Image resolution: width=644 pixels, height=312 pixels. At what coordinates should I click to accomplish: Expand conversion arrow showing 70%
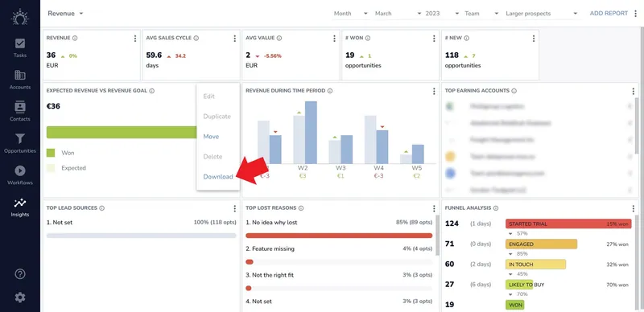tap(510, 294)
